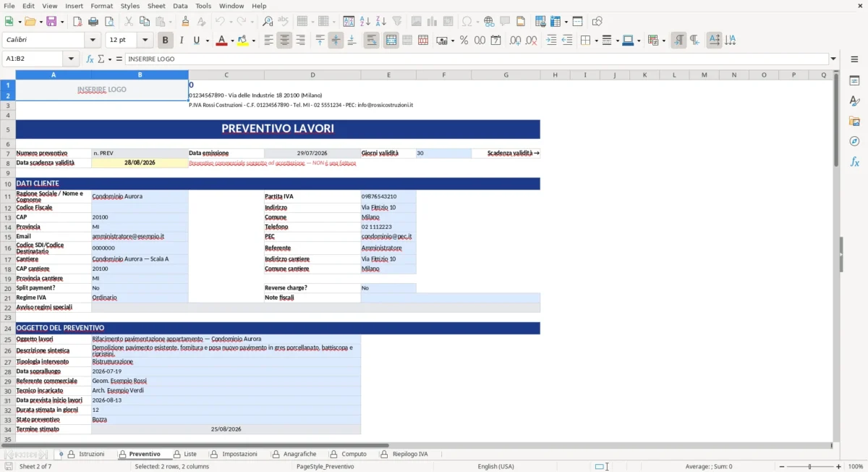Open the font color dropdown arrow
Viewport: 868px width, 472px height.
(x=231, y=41)
